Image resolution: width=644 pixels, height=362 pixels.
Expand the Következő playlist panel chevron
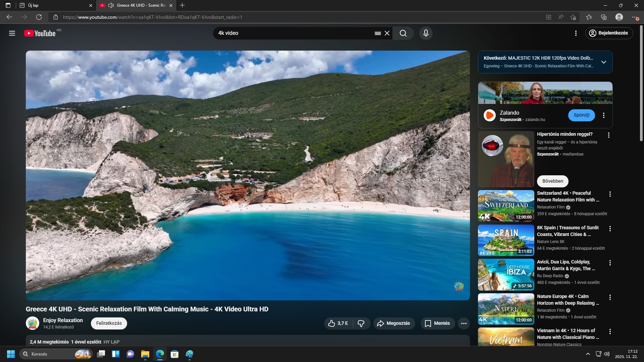[603, 62]
